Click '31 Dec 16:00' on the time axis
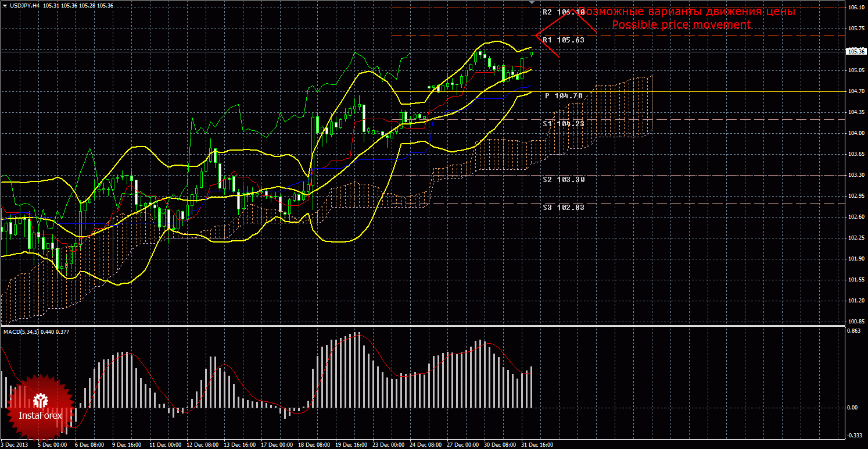The height and width of the screenshot is (449, 868). click(537, 445)
